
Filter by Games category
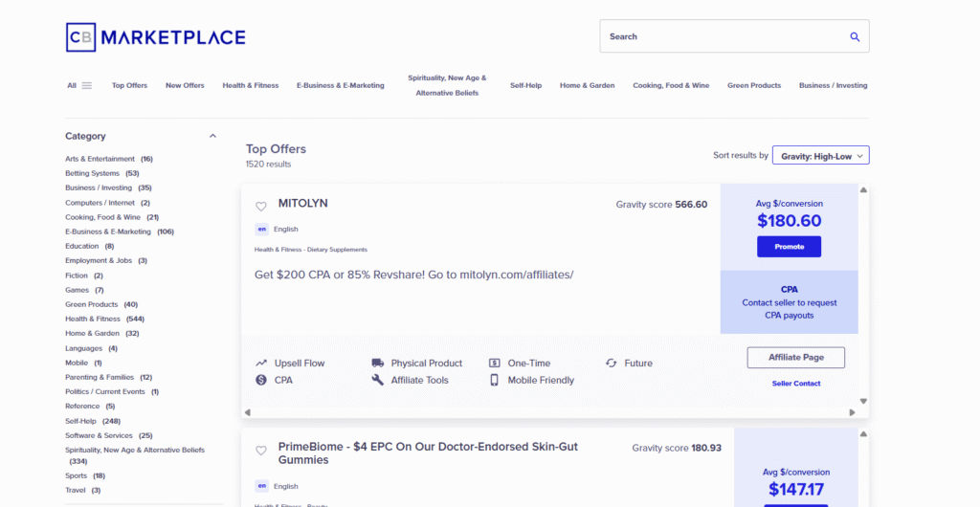click(84, 290)
